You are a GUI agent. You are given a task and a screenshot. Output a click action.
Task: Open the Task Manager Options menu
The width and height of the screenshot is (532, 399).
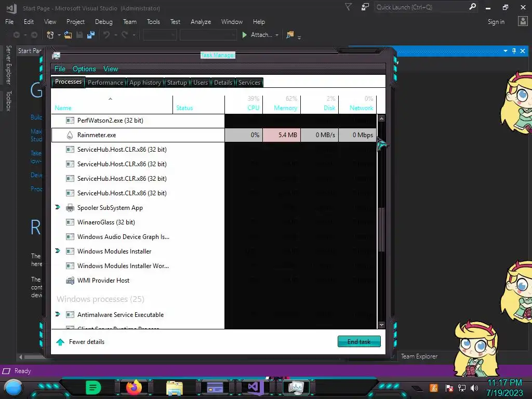pos(84,69)
